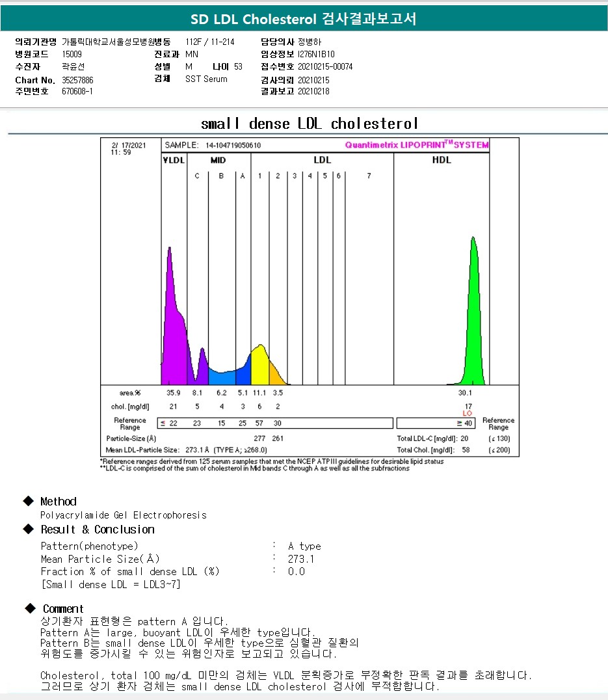The height and width of the screenshot is (700, 608).
Task: Select specimen type 'SST Serum'
Action: [206, 79]
